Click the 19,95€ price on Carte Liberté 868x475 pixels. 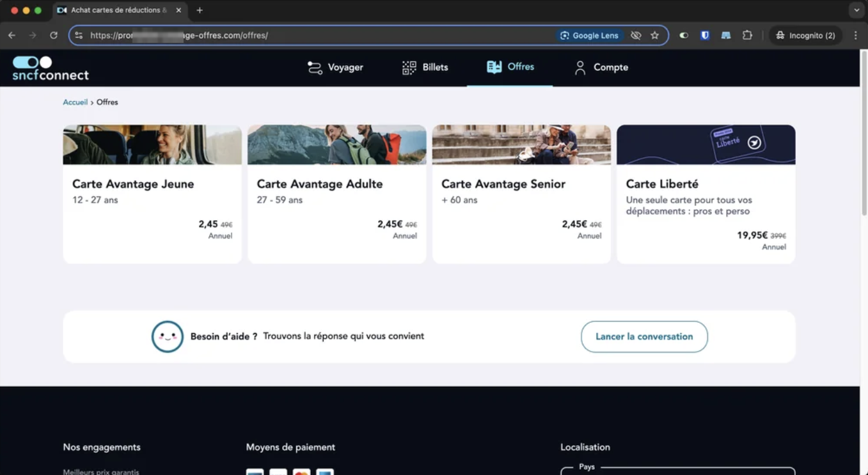(x=752, y=235)
